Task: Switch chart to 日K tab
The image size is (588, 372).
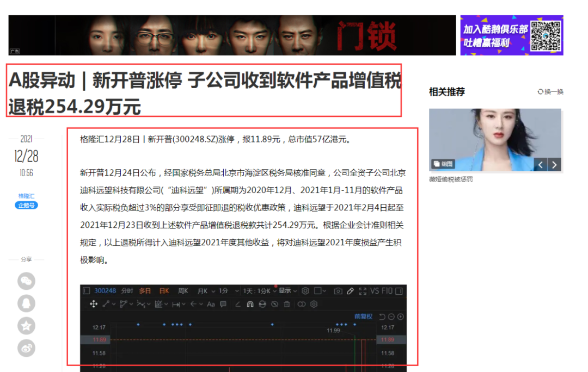Action: pos(164,291)
